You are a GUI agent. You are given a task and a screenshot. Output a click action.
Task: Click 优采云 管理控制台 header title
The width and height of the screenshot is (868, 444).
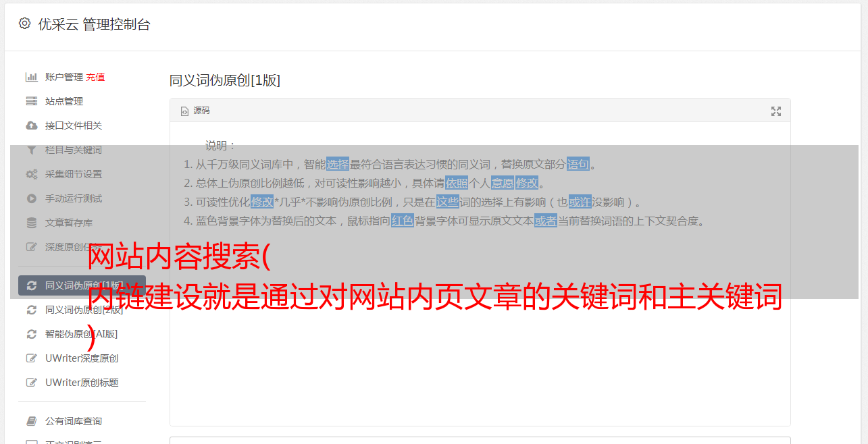click(94, 24)
